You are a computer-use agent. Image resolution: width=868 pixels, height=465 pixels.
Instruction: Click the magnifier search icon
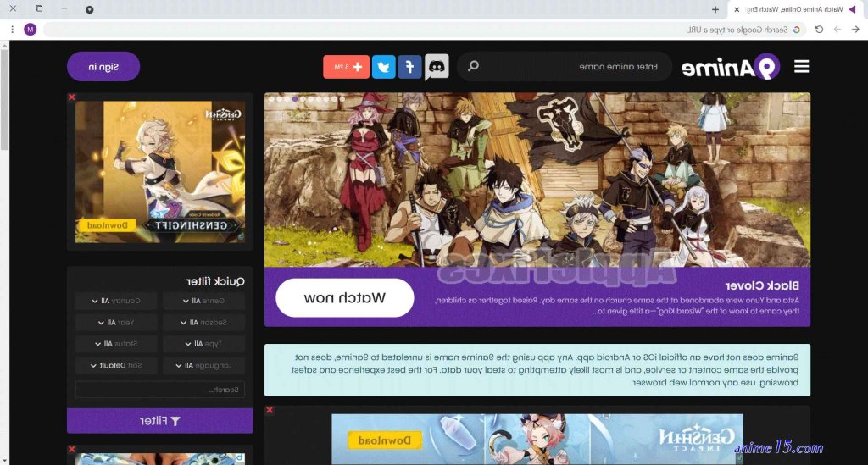[473, 66]
